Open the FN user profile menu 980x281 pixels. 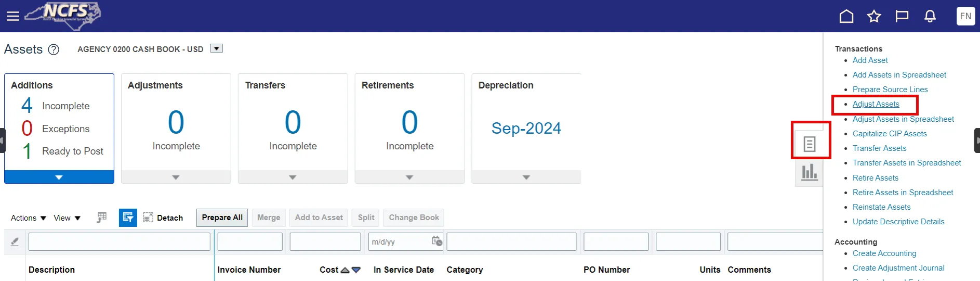965,16
